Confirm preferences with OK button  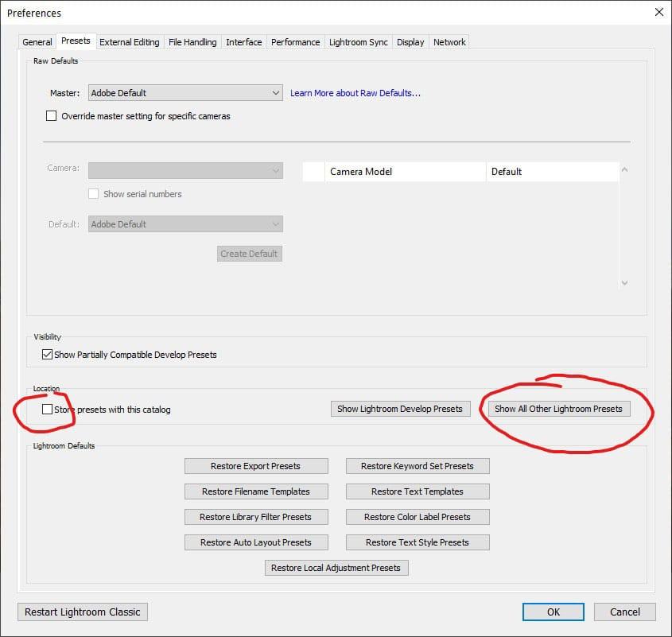[x=553, y=612]
